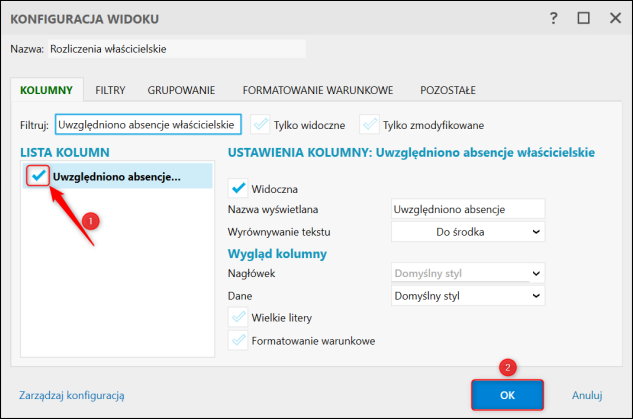
Task: Open the Zarządzaj konfiguracją link
Action: pyautogui.click(x=72, y=395)
